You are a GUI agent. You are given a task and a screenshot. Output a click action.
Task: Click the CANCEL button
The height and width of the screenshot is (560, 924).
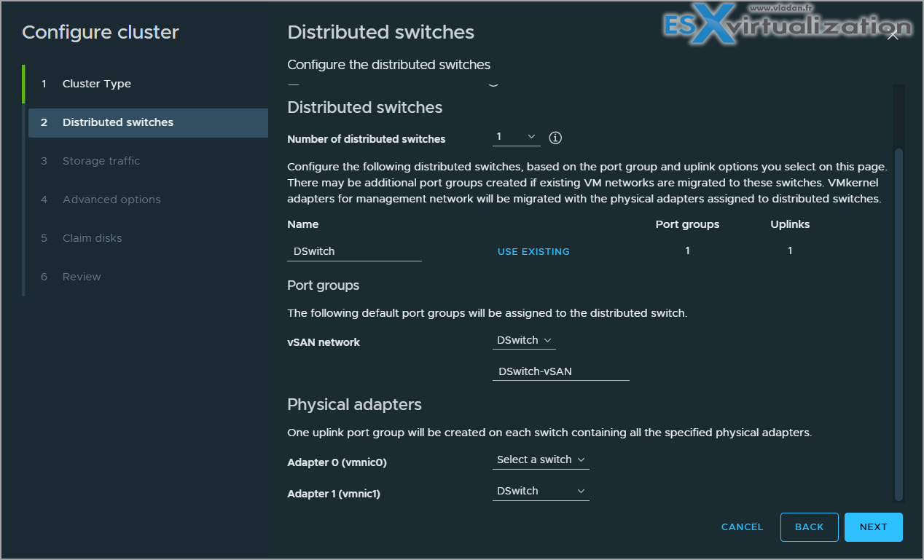pos(742,527)
